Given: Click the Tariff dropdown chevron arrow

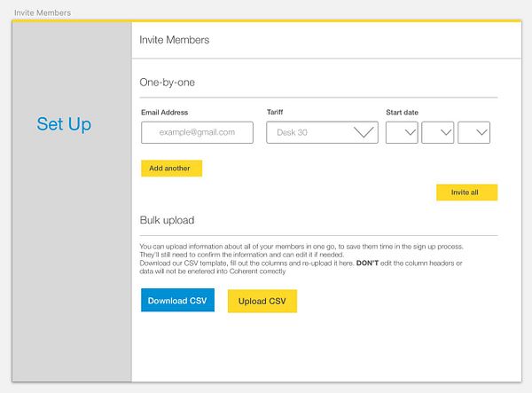Looking at the screenshot, I should pos(364,132).
